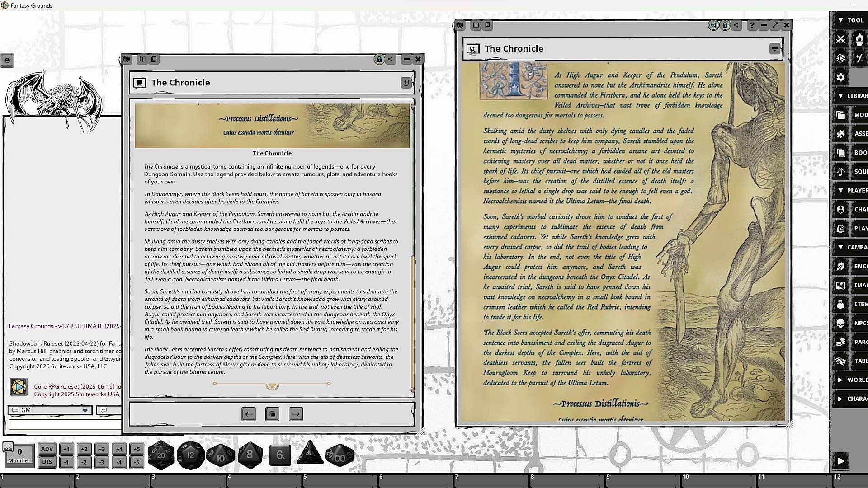Open the NPCs skull icon

coord(840,323)
